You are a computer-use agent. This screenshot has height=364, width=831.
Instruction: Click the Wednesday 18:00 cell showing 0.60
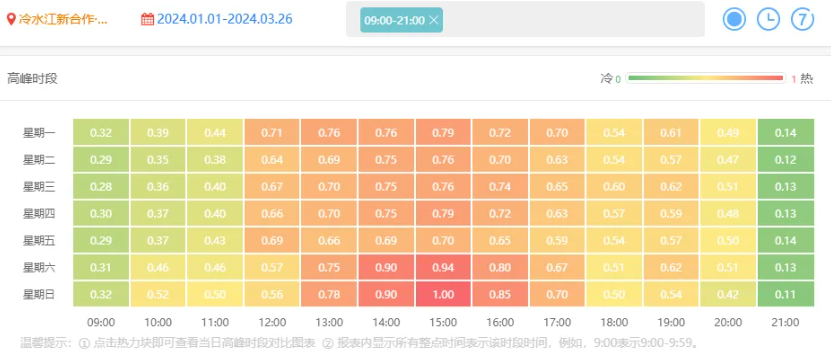point(614,187)
